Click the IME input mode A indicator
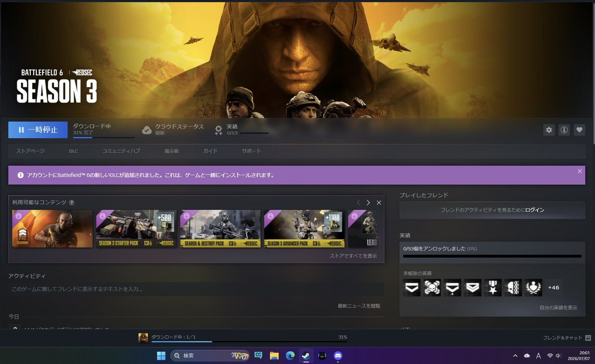This screenshot has width=595, height=364. (538, 356)
